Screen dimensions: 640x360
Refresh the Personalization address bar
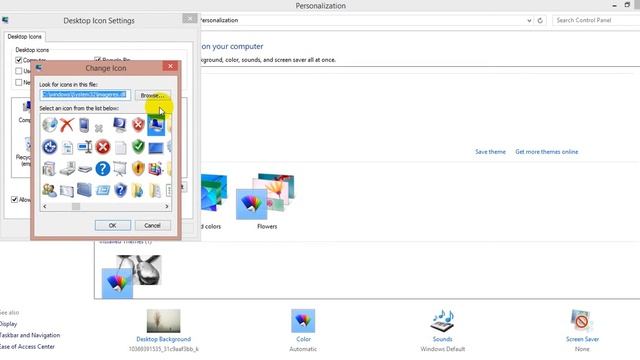coord(540,20)
